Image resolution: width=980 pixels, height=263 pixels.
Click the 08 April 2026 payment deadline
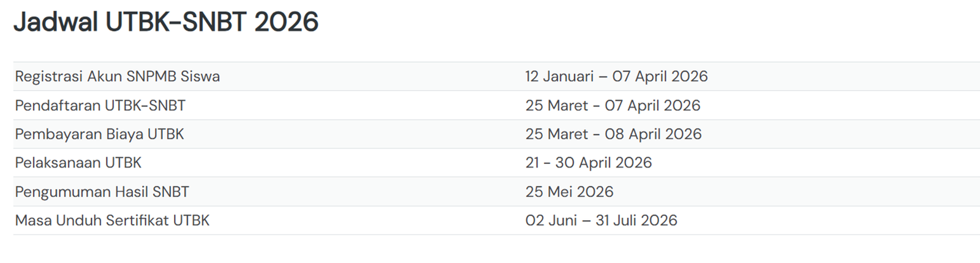pyautogui.click(x=653, y=134)
